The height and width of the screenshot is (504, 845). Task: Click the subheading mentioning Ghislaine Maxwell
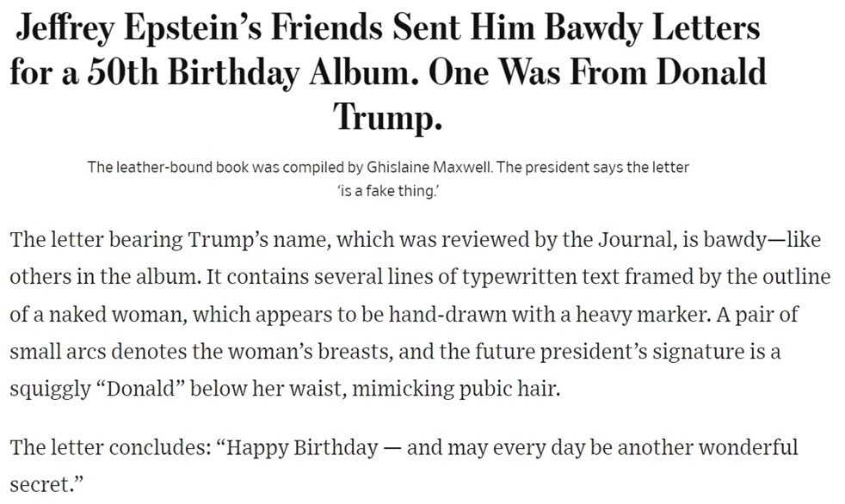[388, 179]
